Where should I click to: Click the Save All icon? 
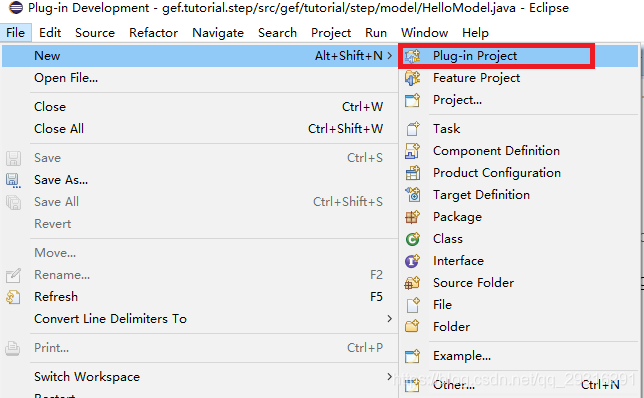click(13, 202)
